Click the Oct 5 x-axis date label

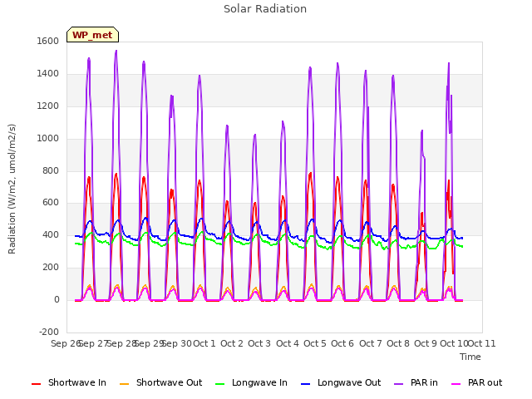pos(315,343)
